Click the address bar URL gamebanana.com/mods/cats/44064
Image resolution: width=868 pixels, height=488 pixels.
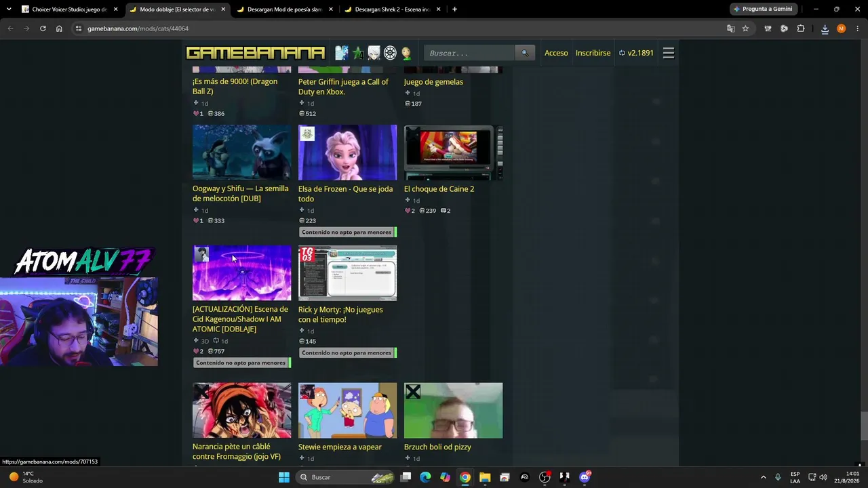(x=138, y=28)
